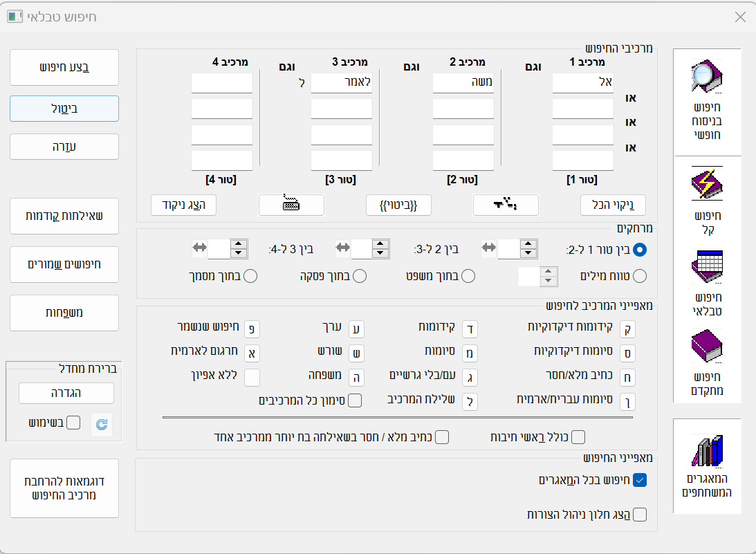The width and height of the screenshot is (756, 554).
Task: Click the ביטול cancel button
Action: point(64,109)
